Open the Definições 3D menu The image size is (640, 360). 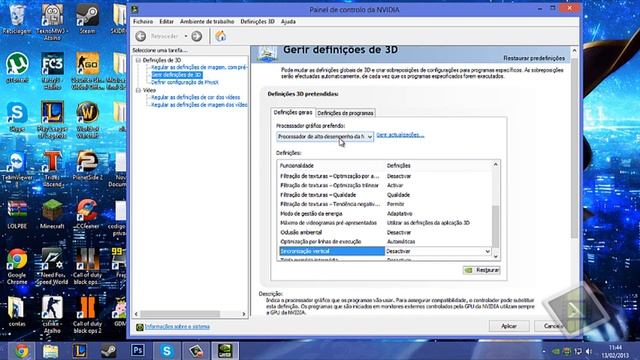[258, 22]
